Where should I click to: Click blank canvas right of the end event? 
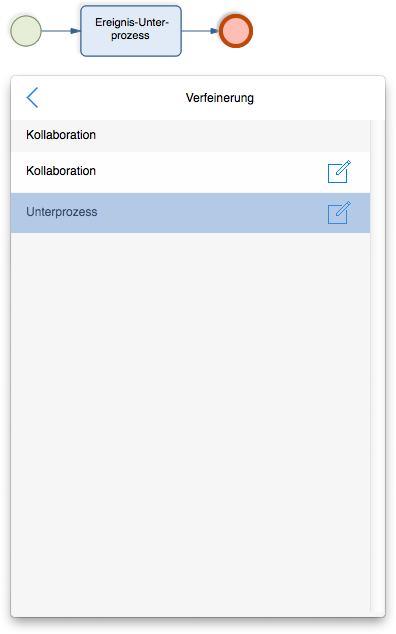point(324,31)
